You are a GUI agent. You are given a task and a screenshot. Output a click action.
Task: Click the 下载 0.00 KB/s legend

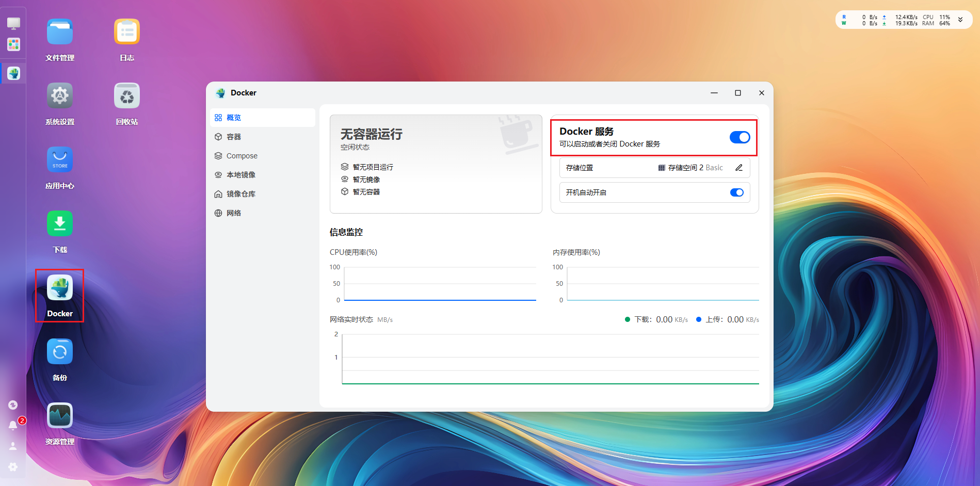[656, 320]
